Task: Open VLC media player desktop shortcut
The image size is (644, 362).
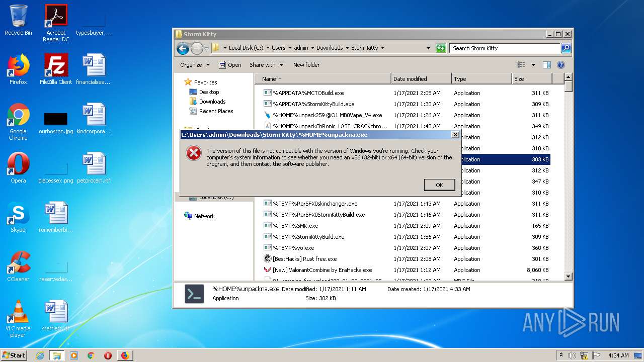Action: pos(18,319)
